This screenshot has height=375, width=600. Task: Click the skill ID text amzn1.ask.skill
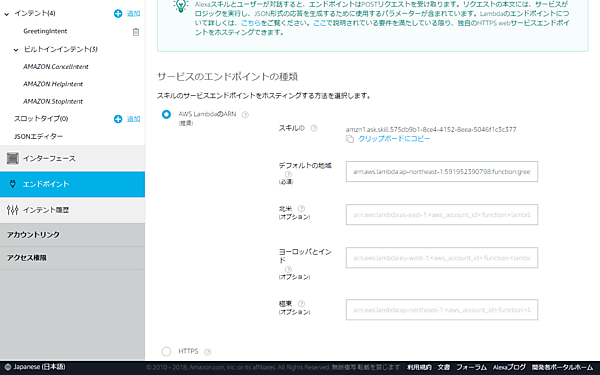[x=431, y=129]
